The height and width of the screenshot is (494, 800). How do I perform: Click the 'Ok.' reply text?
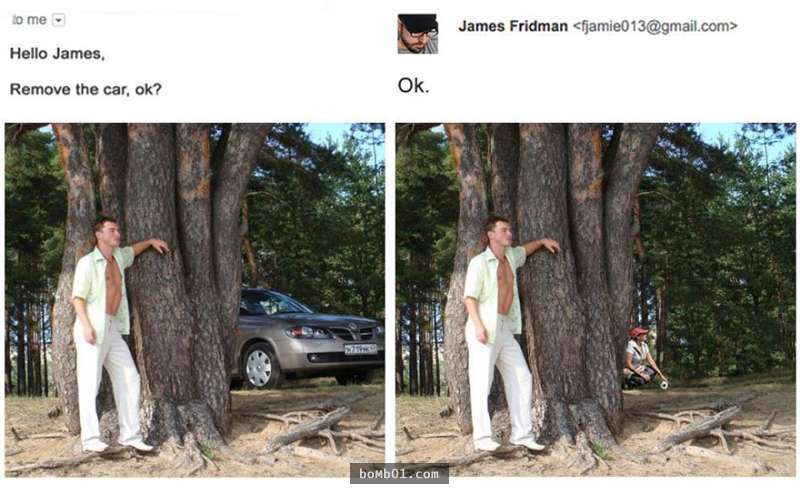coord(413,85)
